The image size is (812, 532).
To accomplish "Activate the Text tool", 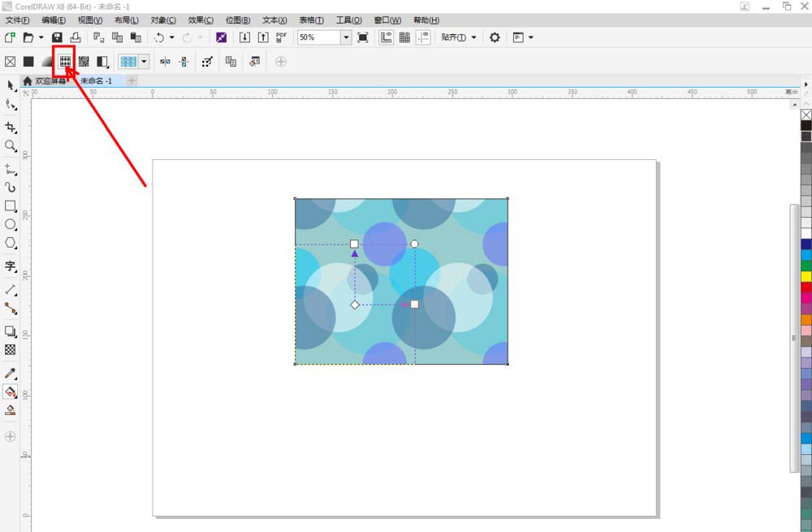I will click(x=11, y=266).
